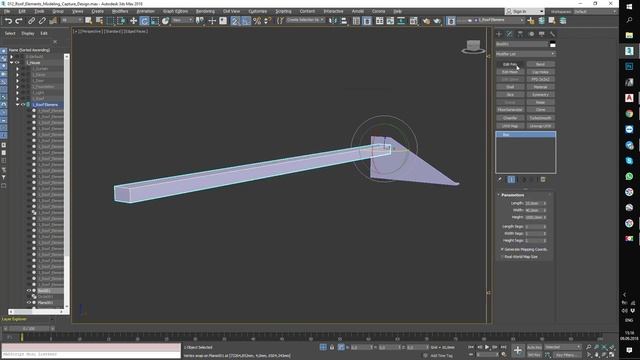Activate the Select and Scale tool

155,20
